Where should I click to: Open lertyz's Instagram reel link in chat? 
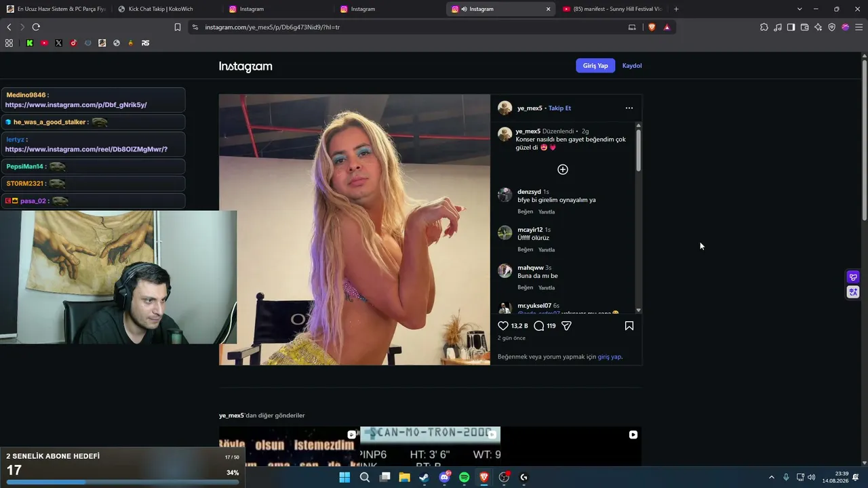[x=86, y=149]
